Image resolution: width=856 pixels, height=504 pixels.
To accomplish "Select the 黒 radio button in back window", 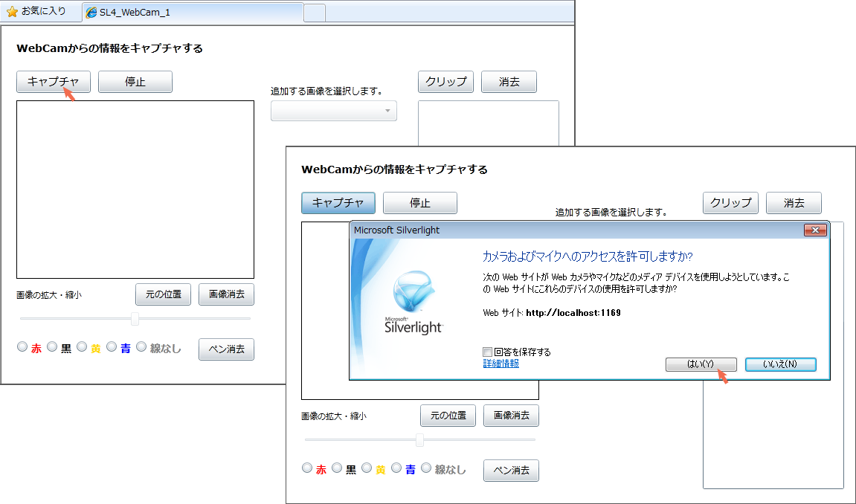I will point(52,346).
